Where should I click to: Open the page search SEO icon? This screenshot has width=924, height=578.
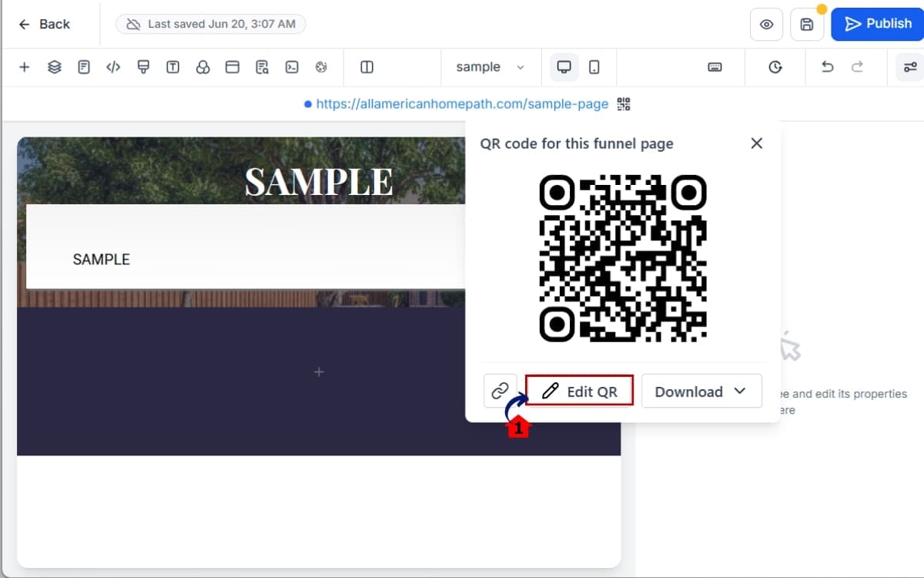pyautogui.click(x=262, y=67)
